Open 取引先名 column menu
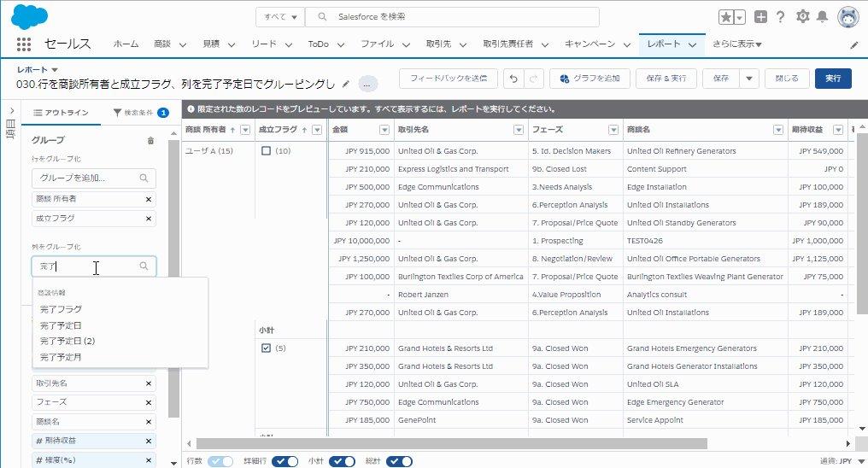The height and width of the screenshot is (468, 868). click(x=519, y=130)
